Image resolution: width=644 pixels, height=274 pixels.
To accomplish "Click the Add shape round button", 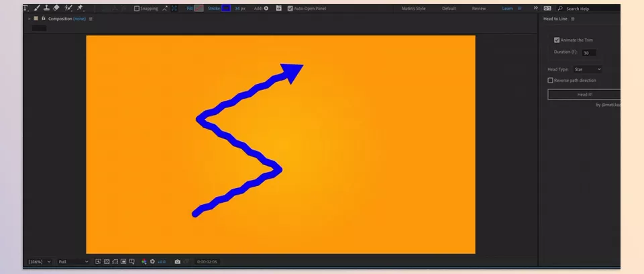I will tap(266, 8).
